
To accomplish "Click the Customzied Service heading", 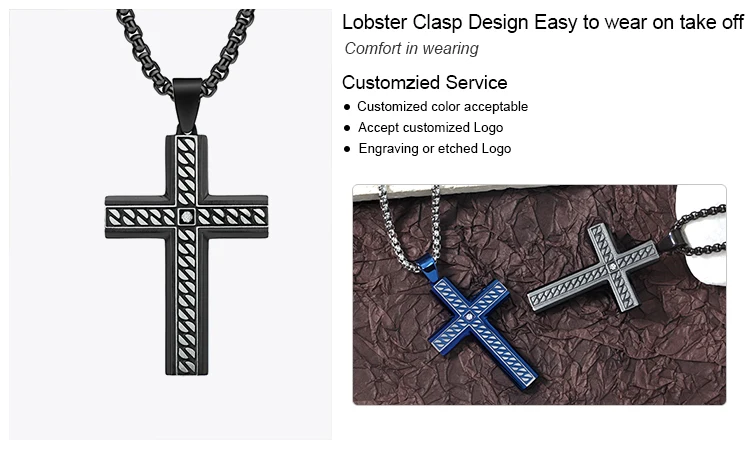I will pos(424,83).
